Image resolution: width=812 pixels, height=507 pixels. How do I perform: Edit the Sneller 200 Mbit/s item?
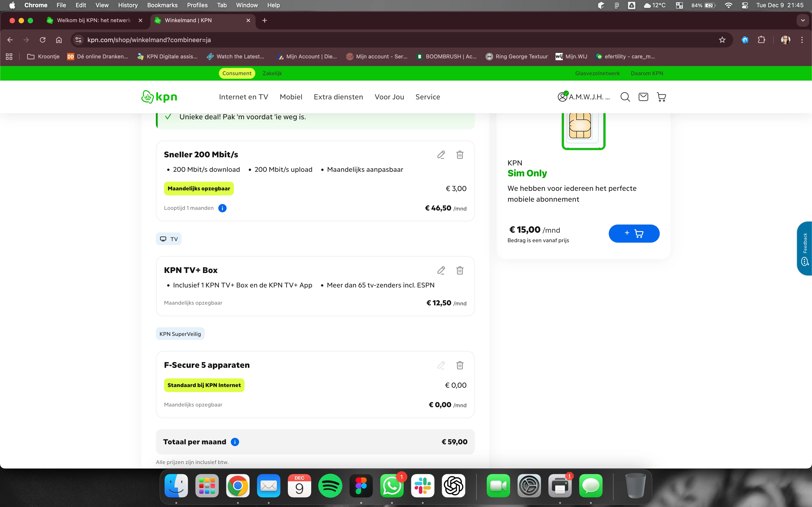click(x=441, y=155)
